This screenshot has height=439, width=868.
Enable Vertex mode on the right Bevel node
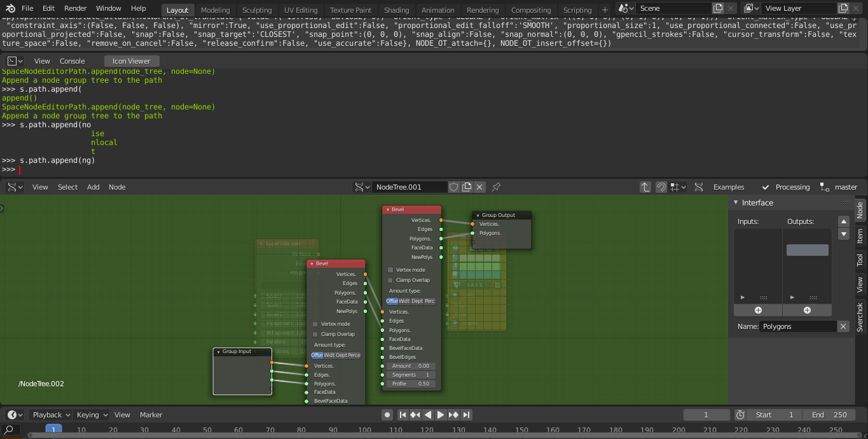390,270
